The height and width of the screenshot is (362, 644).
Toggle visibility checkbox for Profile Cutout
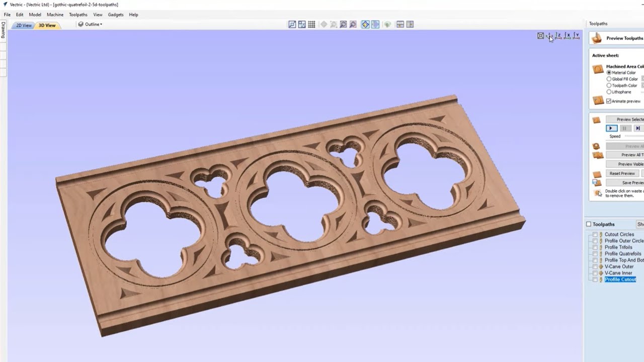pyautogui.click(x=595, y=280)
